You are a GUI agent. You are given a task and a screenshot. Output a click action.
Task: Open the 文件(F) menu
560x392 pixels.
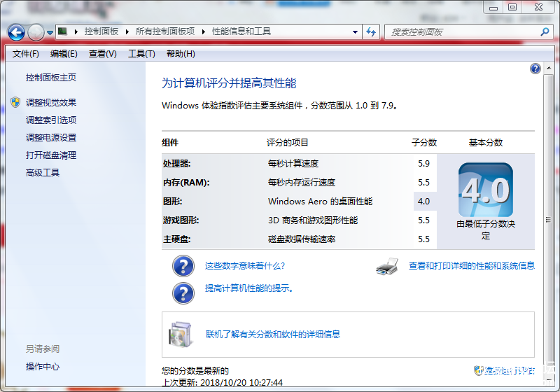(26, 54)
